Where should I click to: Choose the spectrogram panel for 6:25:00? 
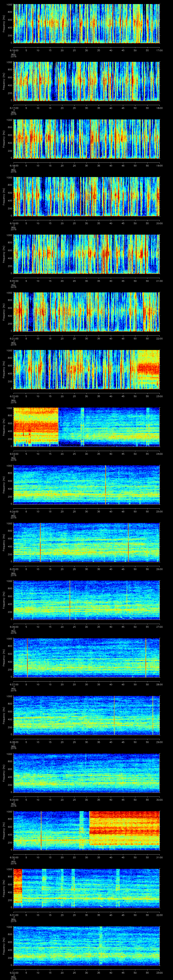point(86,542)
